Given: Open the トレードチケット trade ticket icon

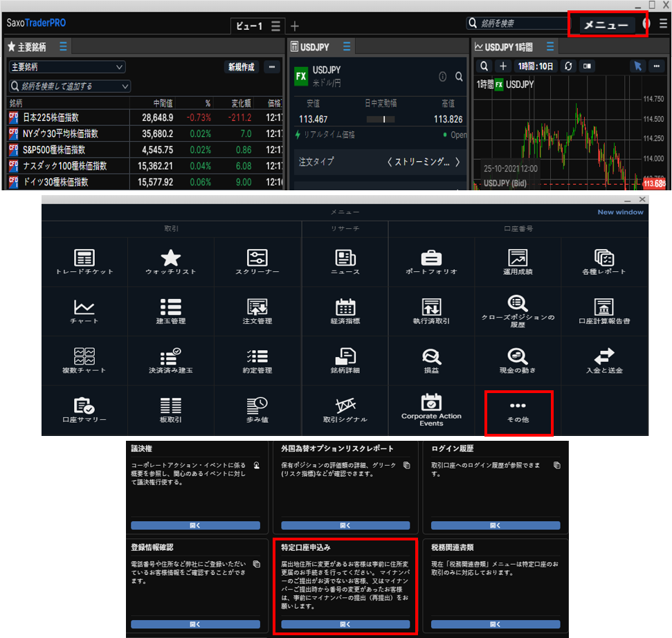Looking at the screenshot, I should 84,262.
